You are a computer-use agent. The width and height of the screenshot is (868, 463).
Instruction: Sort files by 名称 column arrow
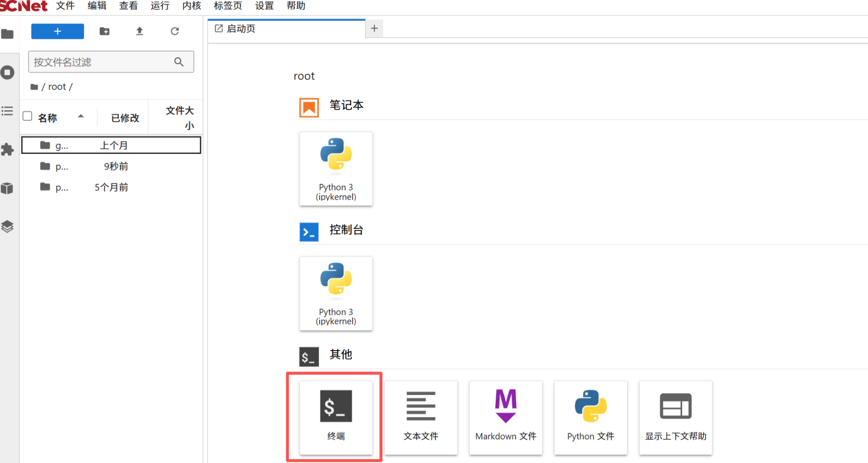tap(81, 116)
